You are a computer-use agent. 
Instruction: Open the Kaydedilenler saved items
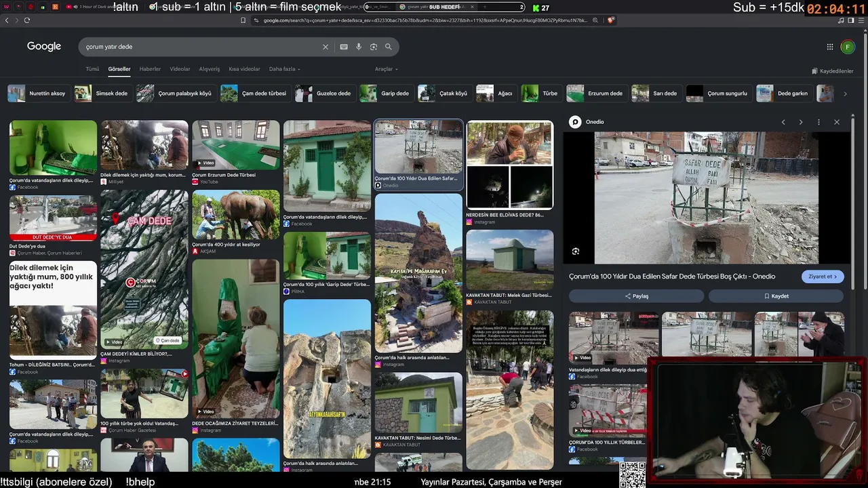(x=832, y=71)
